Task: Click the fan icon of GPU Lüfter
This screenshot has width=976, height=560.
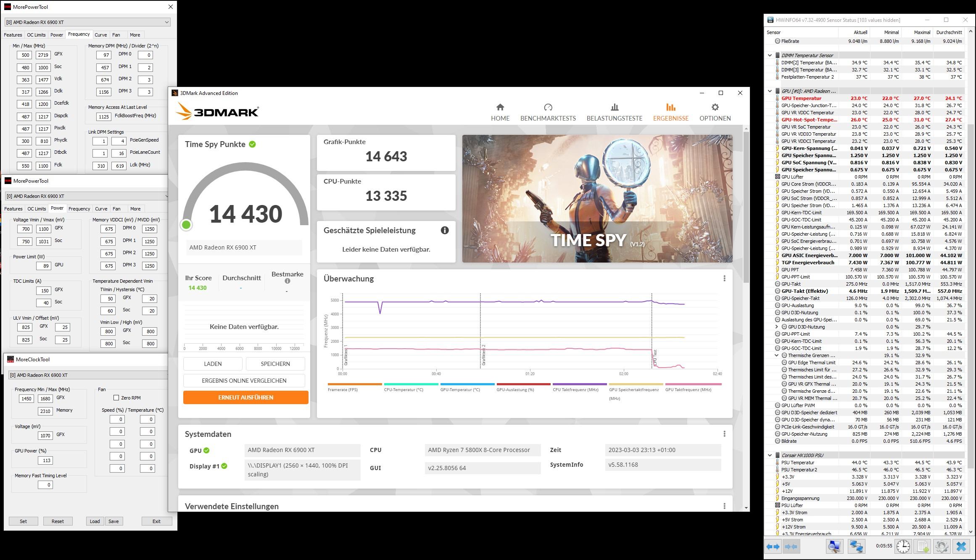Action: [x=778, y=177]
